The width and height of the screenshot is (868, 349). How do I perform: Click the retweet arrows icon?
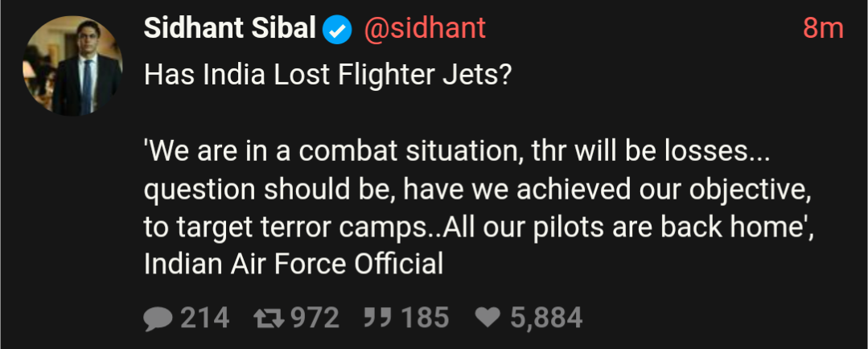(x=269, y=318)
